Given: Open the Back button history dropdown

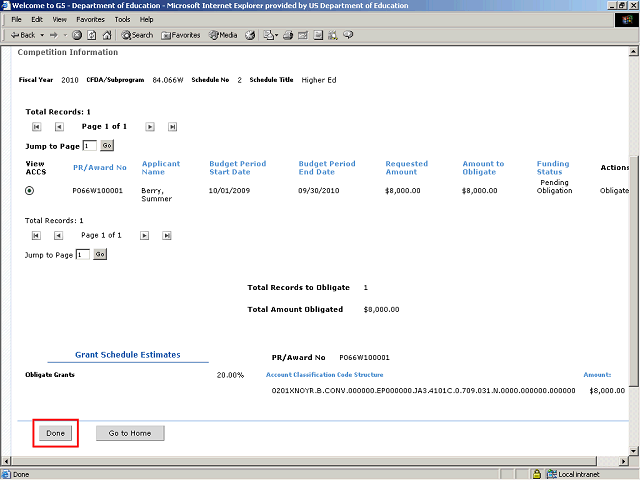Looking at the screenshot, I should coord(42,35).
